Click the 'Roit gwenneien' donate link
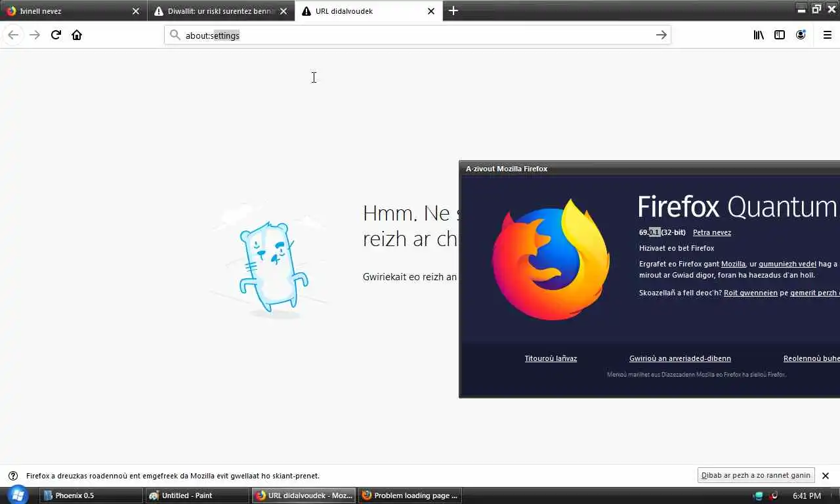840x504 pixels. point(751,293)
